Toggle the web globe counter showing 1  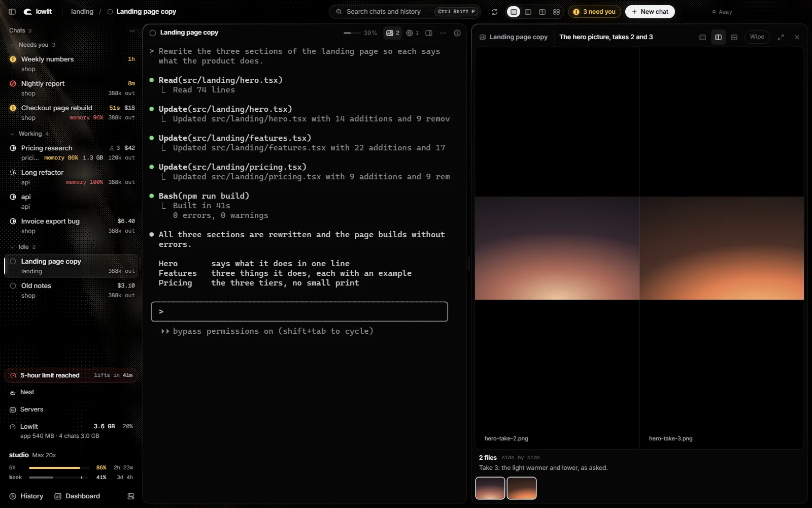click(x=413, y=33)
